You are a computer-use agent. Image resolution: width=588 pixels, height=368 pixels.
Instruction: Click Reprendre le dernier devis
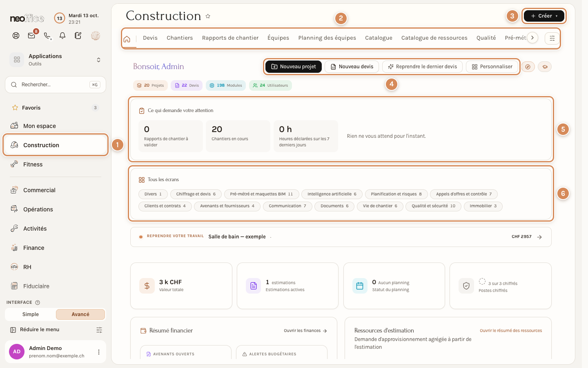pyautogui.click(x=422, y=67)
